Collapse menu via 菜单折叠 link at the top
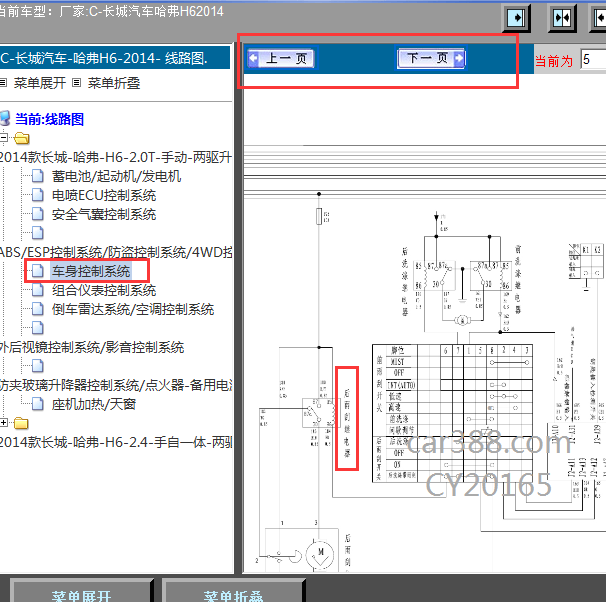The height and width of the screenshot is (602, 606). pos(114,83)
